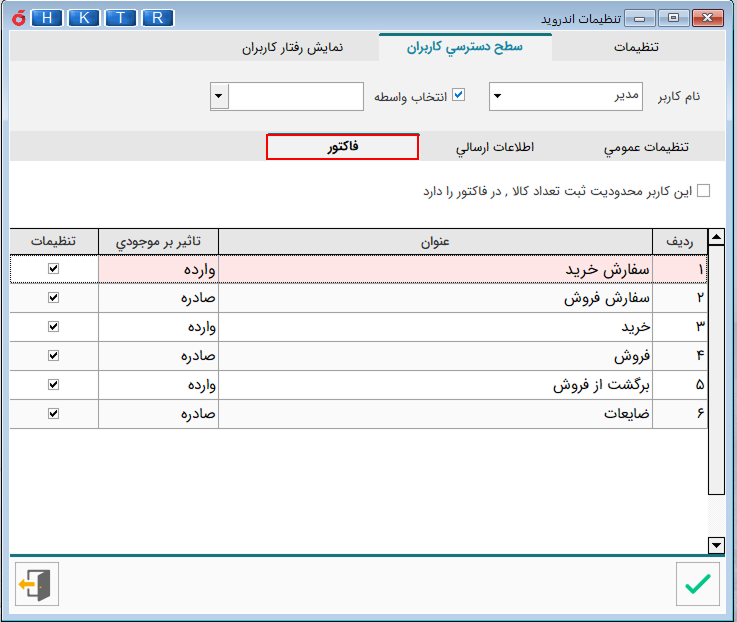Expand the واسطه selection dropdown
Image resolution: width=737 pixels, height=622 pixels.
coord(219,97)
